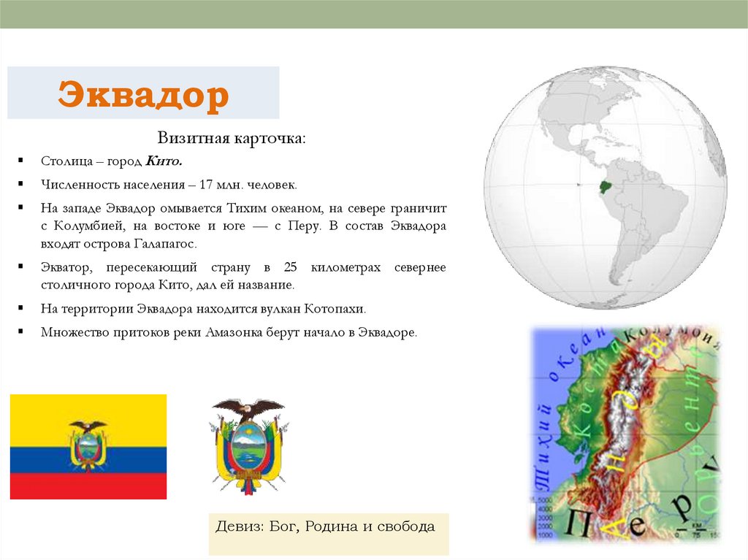748x560 pixels.
Task: Select the line 'Столица – город Кито.'
Action: point(112,161)
